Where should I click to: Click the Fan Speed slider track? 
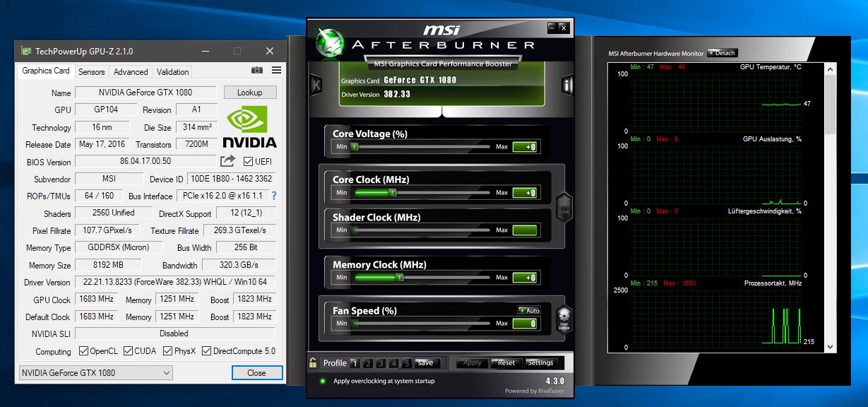click(x=421, y=323)
